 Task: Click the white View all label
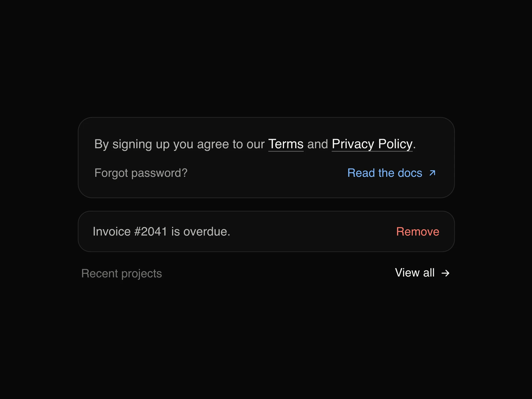415,273
